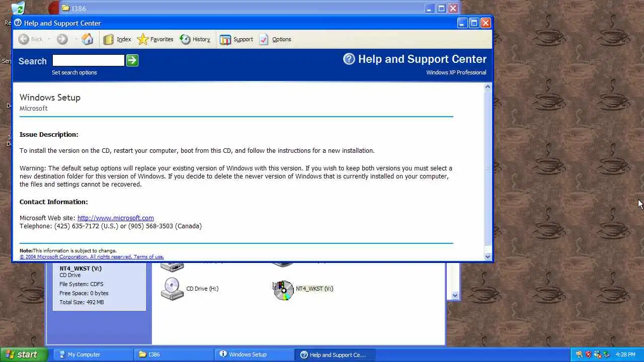Viewport: 644px width, 362px height.
Task: Open the Options toolbar item
Action: 275,39
